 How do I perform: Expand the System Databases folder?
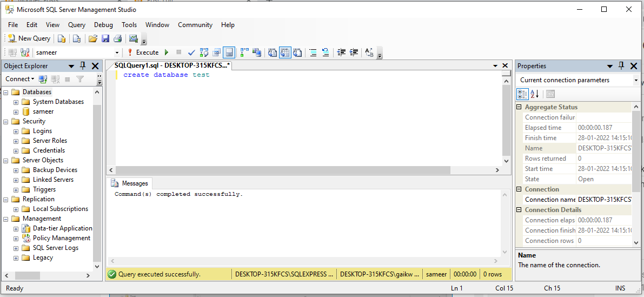tap(16, 102)
